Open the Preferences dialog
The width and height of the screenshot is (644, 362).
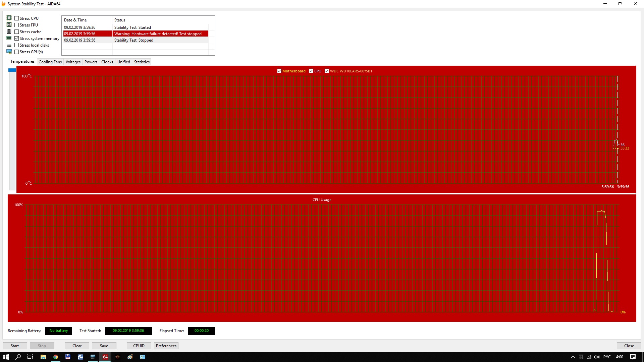[166, 346]
